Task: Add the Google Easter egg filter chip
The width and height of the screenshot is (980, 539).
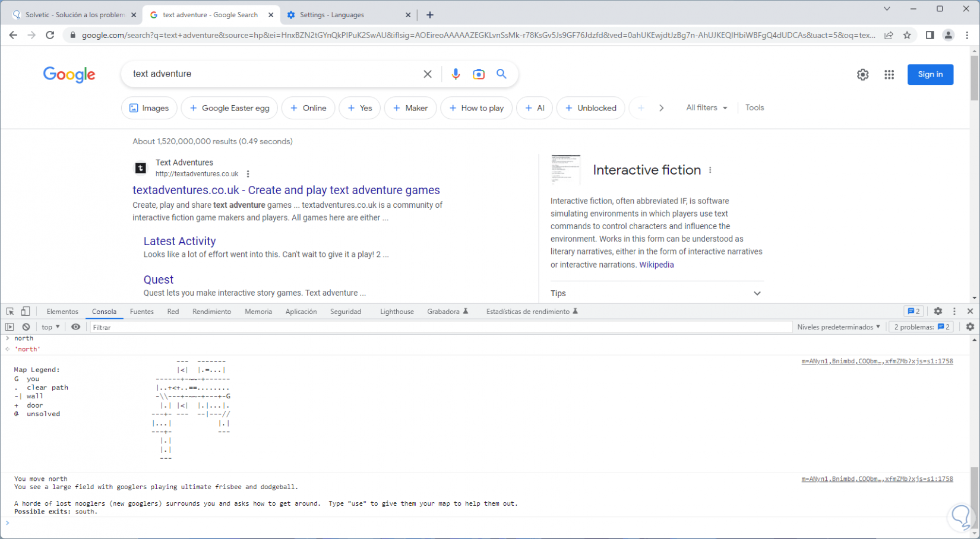Action: (x=229, y=108)
